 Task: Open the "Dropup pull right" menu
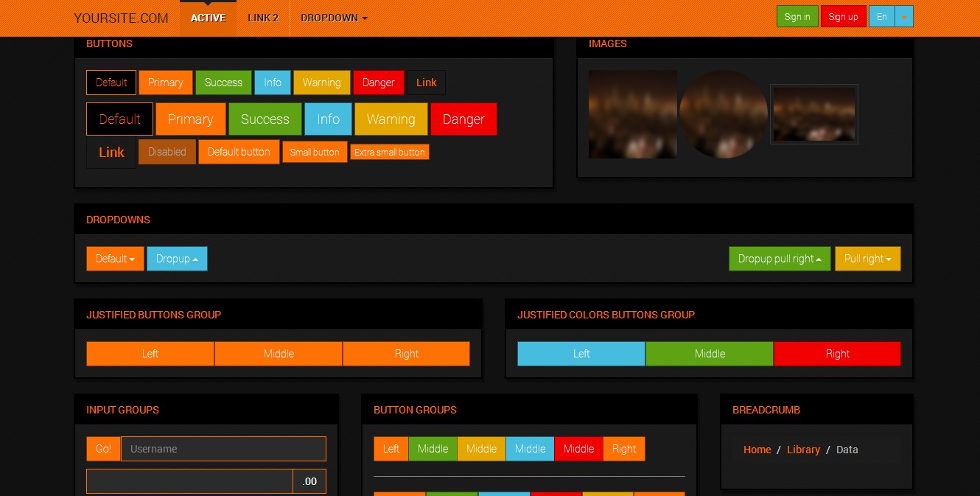tap(780, 259)
